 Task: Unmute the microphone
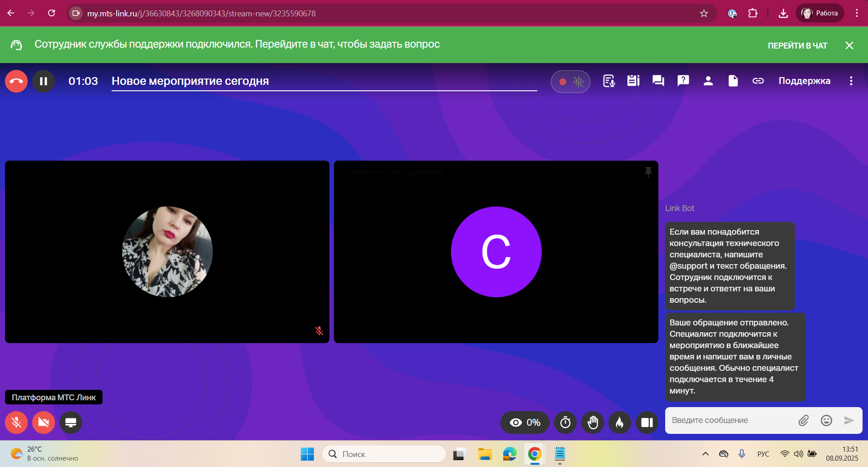[x=16, y=423]
